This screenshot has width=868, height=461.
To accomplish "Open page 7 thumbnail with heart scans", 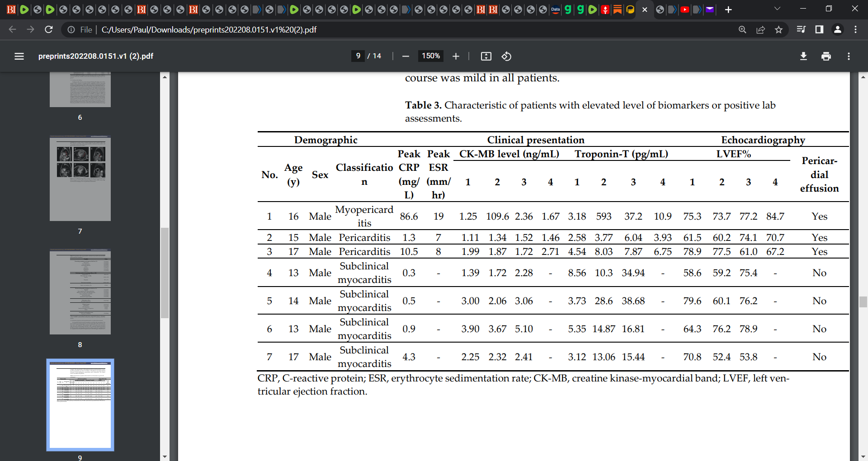I will (80, 178).
